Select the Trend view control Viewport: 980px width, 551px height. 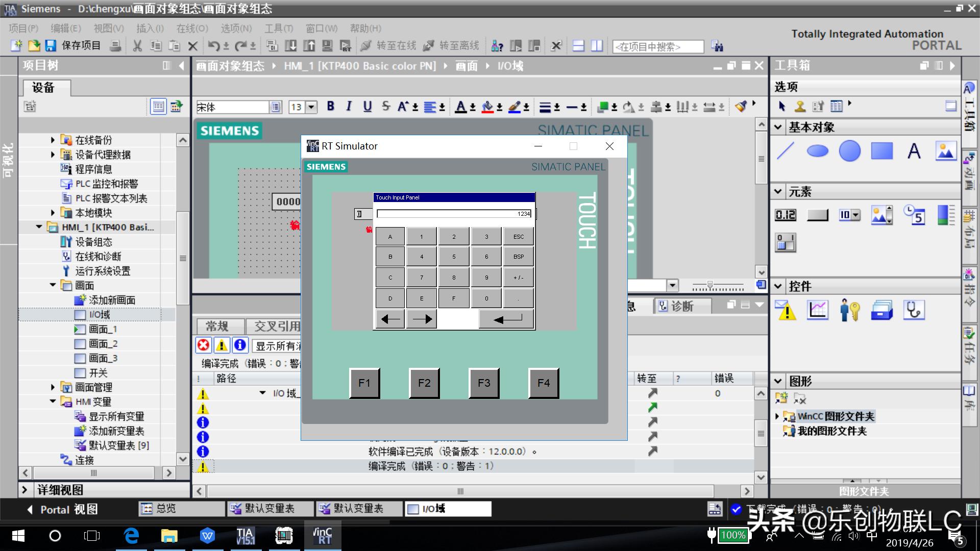coord(818,310)
